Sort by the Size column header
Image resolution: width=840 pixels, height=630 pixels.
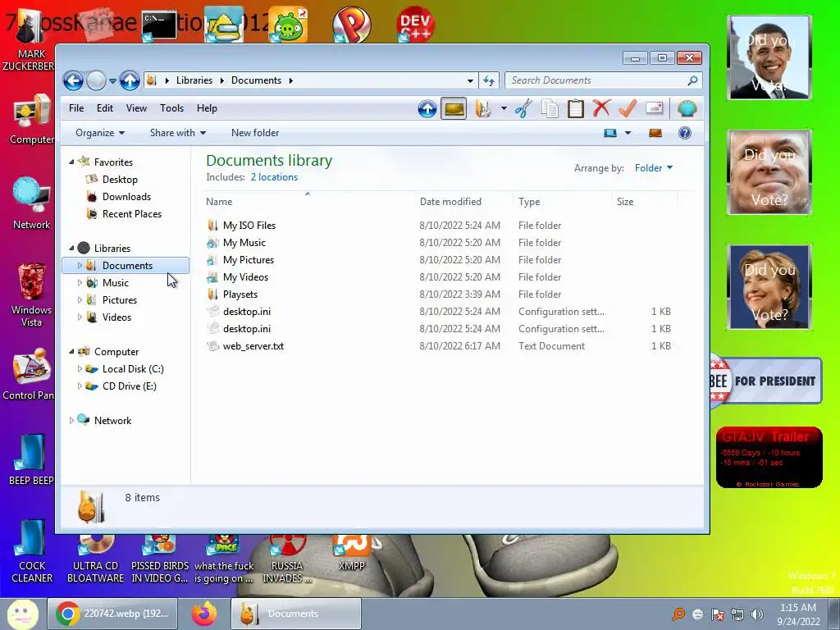pyautogui.click(x=645, y=202)
